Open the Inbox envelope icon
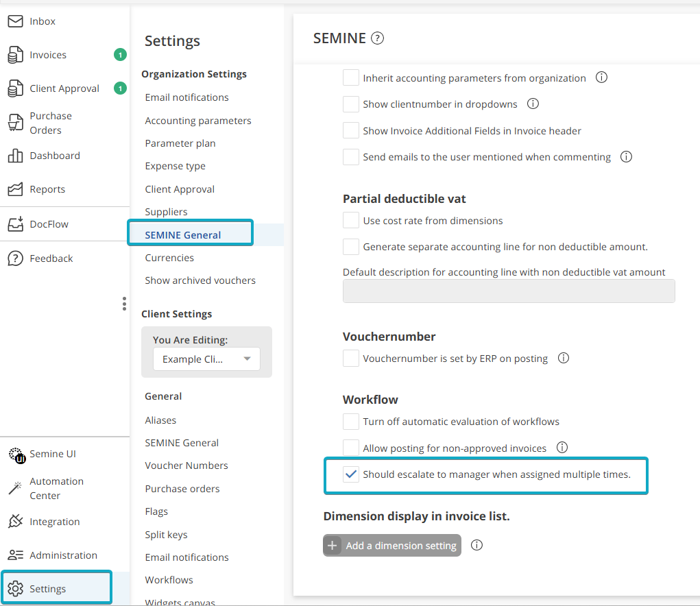Viewport: 700px width, 606px height. coord(15,21)
